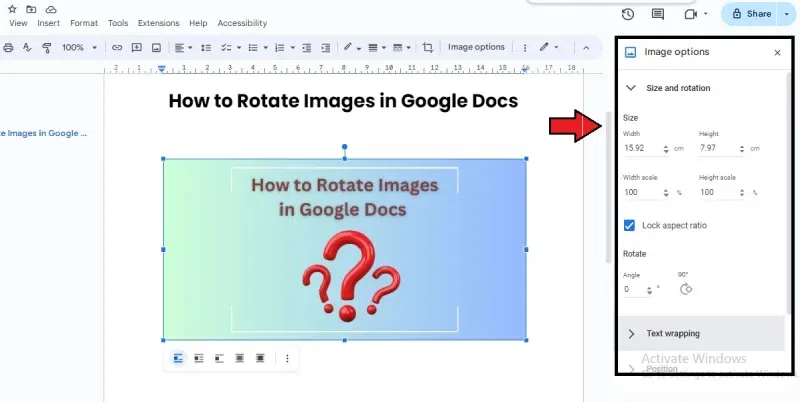Click the paint format roller icon
Image resolution: width=800 pixels, height=402 pixels.
(x=46, y=47)
